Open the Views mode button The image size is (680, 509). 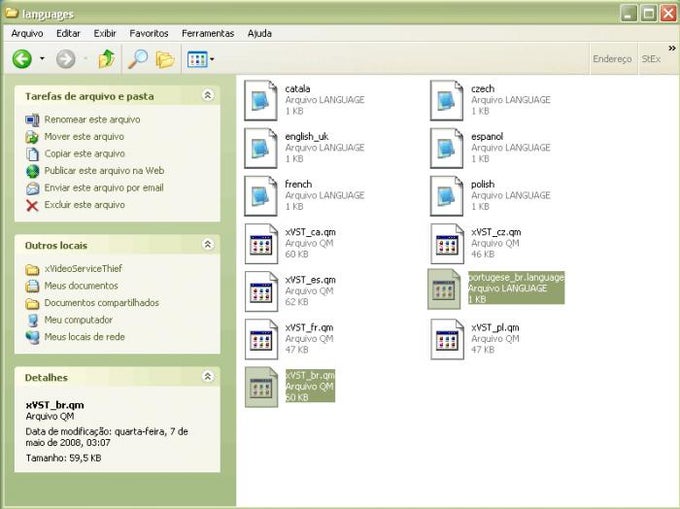coord(197,59)
